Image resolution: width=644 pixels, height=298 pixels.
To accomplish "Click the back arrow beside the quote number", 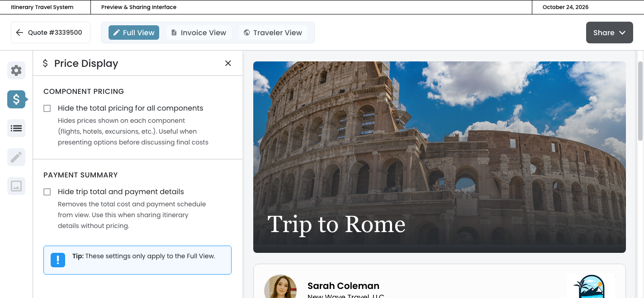I will click(19, 33).
